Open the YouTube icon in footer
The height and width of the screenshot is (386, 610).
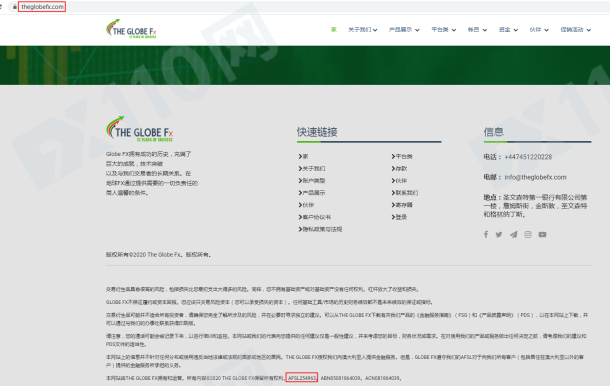[x=542, y=234]
